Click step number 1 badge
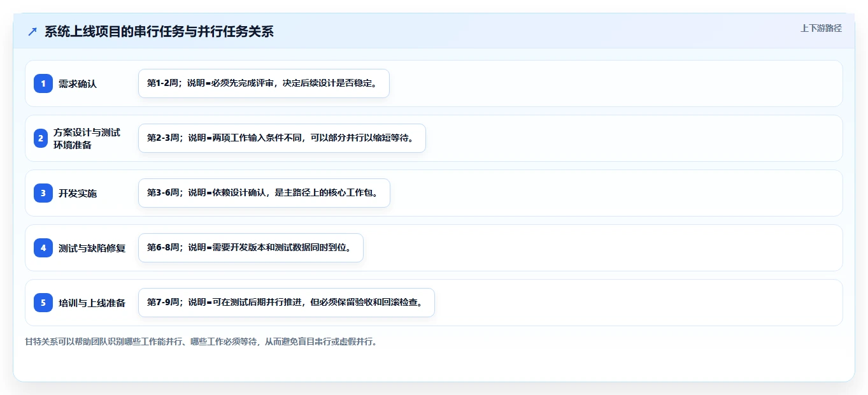Viewport: 868px width, 395px height. click(43, 83)
